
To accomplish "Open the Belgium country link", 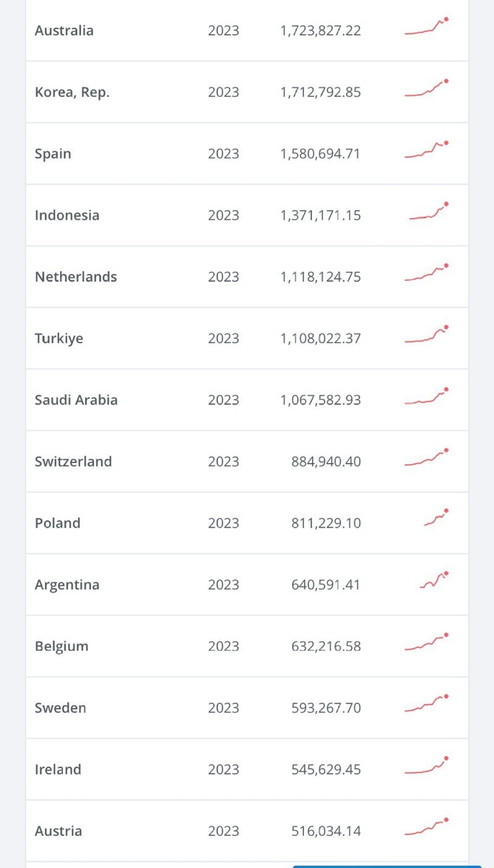I will pos(62,646).
